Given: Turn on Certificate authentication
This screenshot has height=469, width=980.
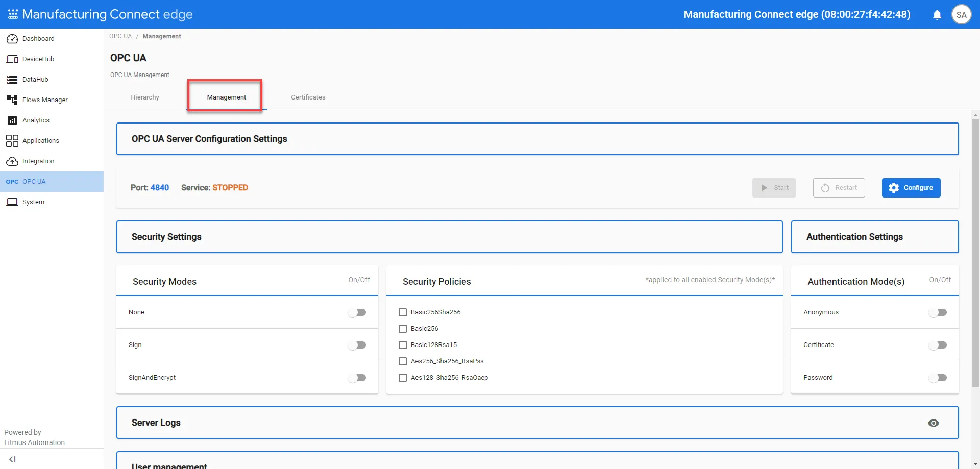Looking at the screenshot, I should pyautogui.click(x=938, y=345).
